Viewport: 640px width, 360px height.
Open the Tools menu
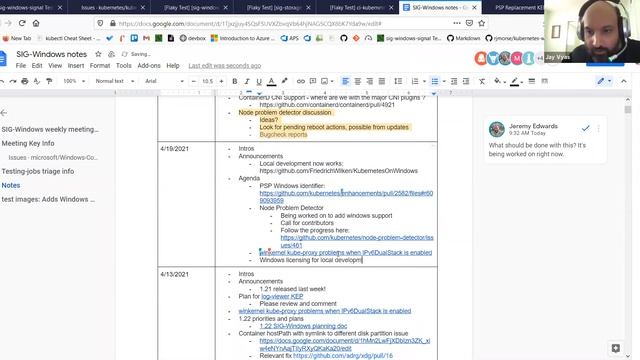click(x=124, y=66)
